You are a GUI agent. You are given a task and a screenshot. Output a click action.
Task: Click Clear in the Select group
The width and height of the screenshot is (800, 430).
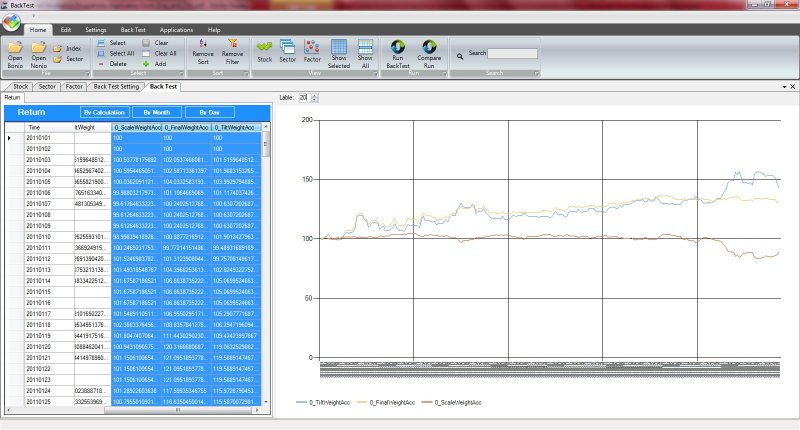click(155, 43)
